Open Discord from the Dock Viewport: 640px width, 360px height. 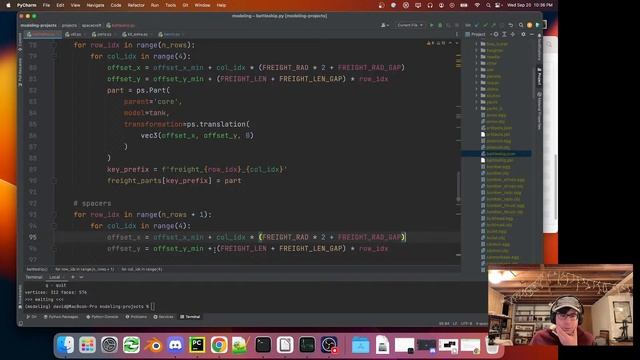tap(176, 345)
